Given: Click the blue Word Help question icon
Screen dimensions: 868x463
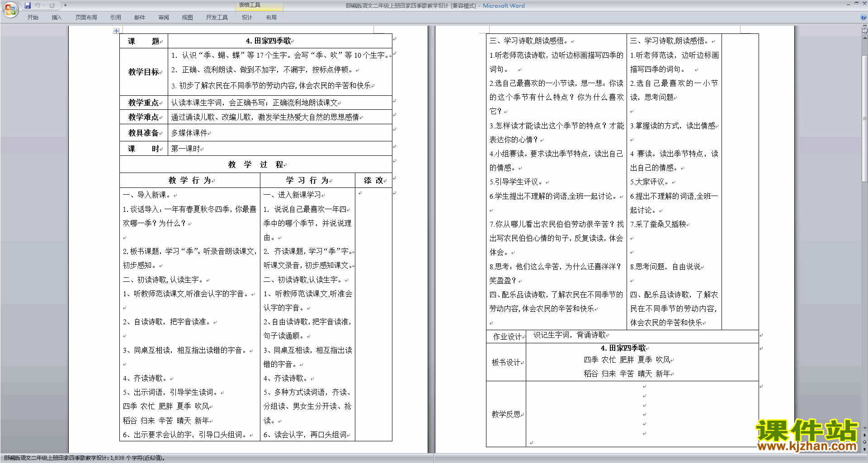Looking at the screenshot, I should point(863,17).
